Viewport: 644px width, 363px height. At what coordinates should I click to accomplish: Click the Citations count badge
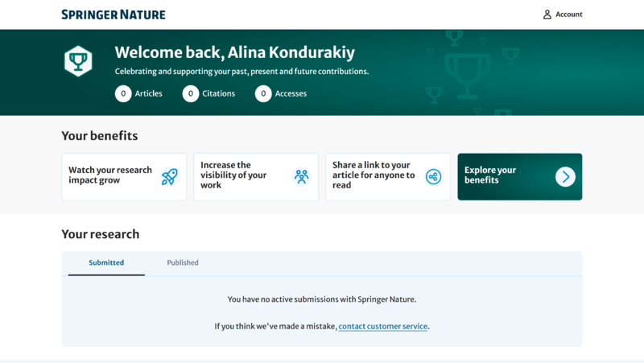191,93
